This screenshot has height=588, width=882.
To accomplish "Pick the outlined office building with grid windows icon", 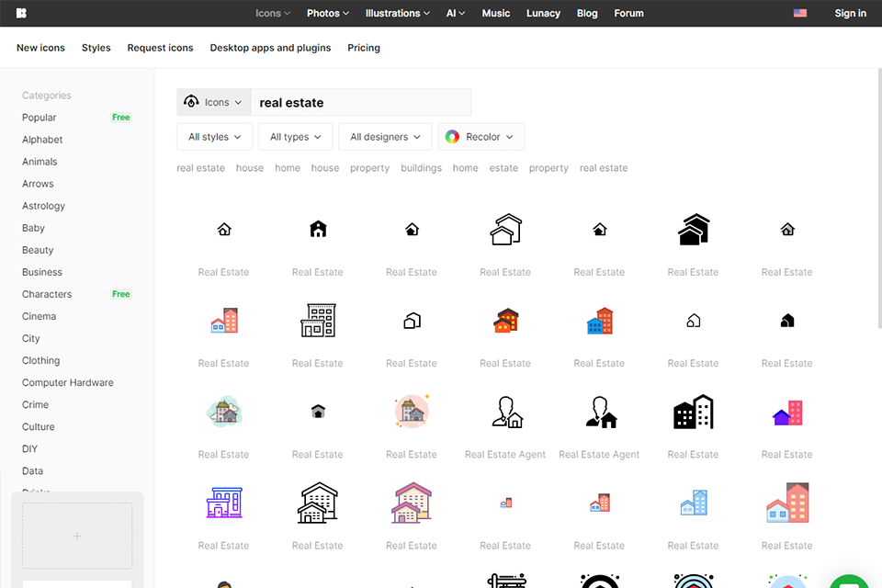I will tap(318, 320).
